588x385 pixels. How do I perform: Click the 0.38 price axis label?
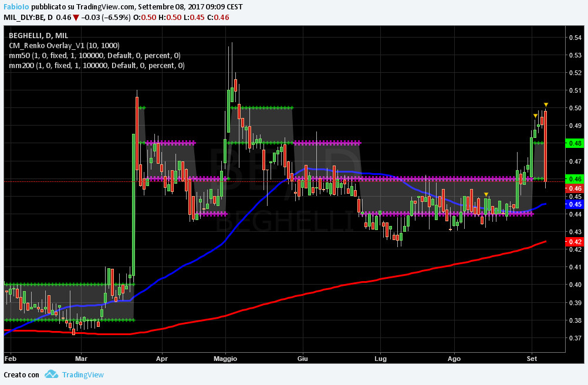pyautogui.click(x=575, y=320)
